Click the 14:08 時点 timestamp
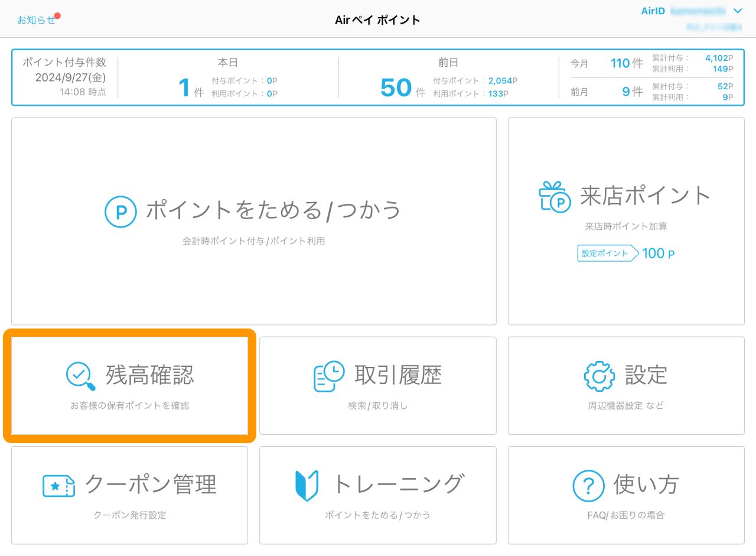This screenshot has height=556, width=756. (83, 92)
